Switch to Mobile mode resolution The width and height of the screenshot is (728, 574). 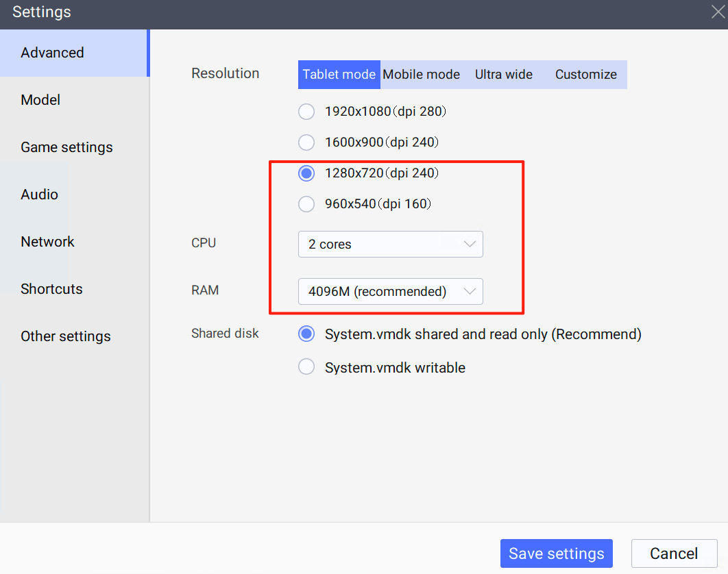click(421, 75)
